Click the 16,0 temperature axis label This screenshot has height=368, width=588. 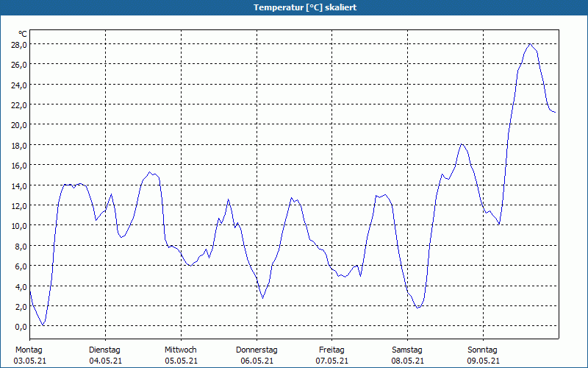click(x=19, y=165)
